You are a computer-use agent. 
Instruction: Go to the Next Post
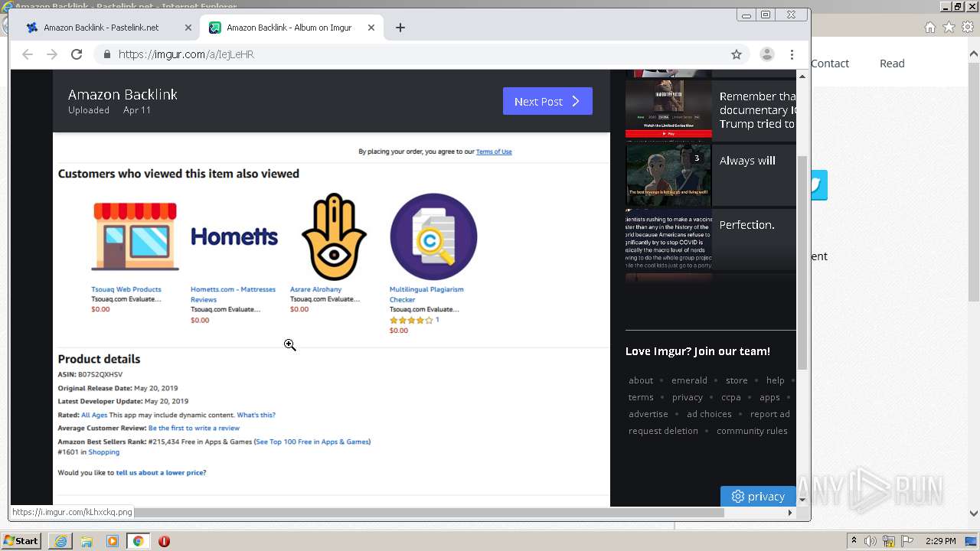547,101
